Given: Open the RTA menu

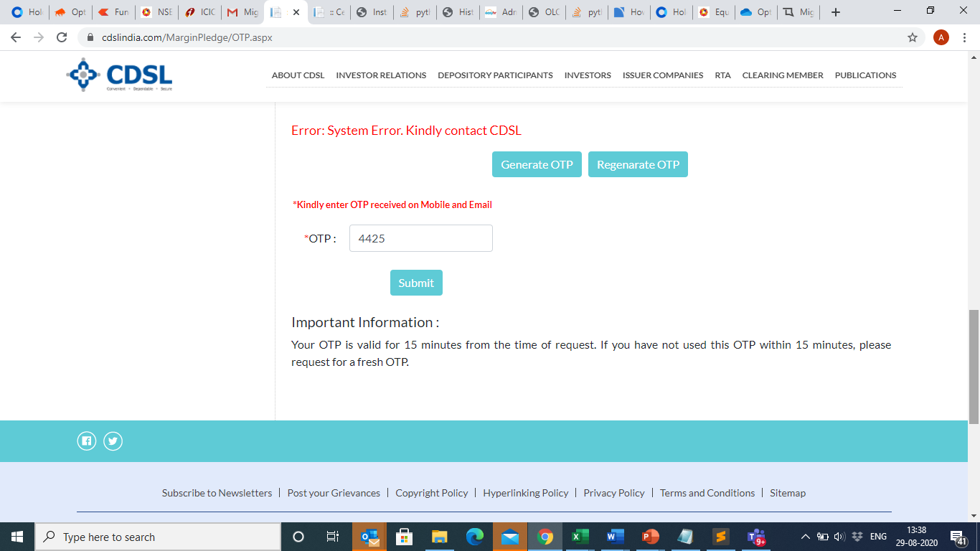Looking at the screenshot, I should point(722,75).
